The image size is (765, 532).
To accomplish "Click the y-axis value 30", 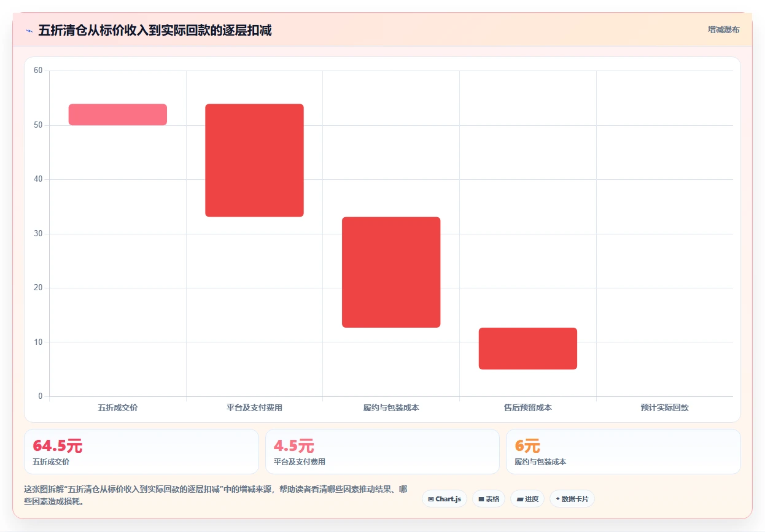I will click(38, 233).
